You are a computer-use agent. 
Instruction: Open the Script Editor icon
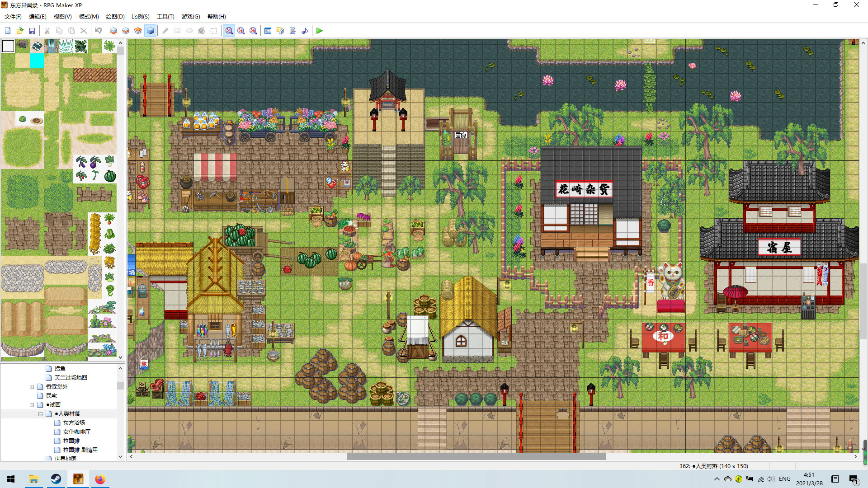pos(292,31)
